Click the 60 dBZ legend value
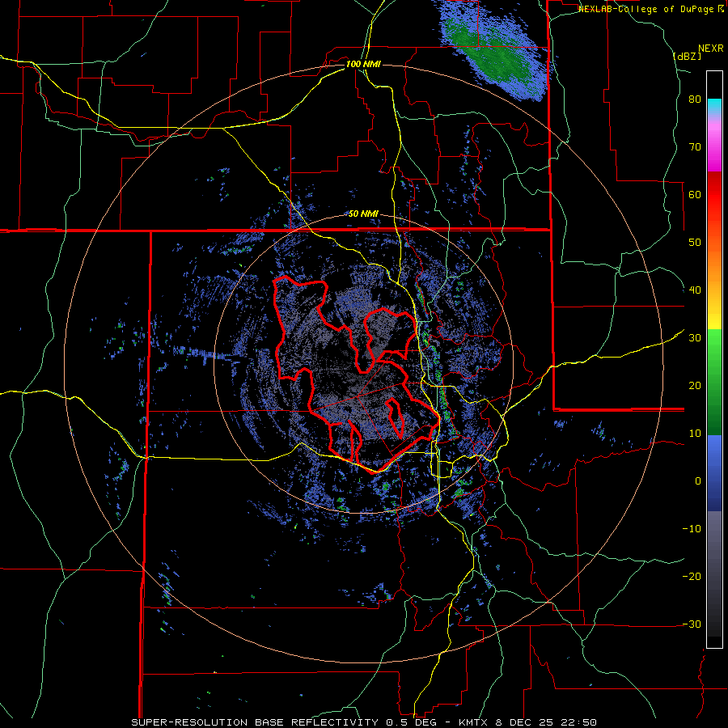Image resolution: width=728 pixels, height=728 pixels. pyautogui.click(x=695, y=194)
